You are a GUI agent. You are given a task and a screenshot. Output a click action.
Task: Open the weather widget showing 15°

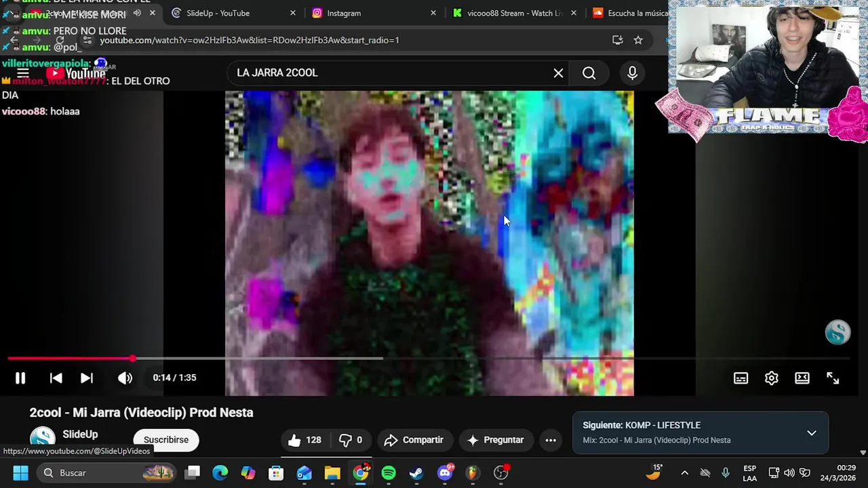click(654, 472)
